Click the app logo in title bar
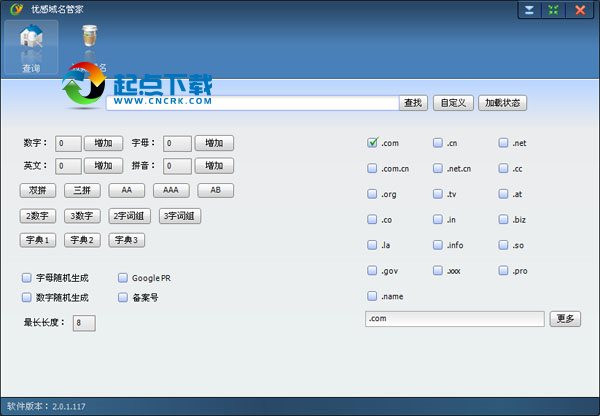600x416 pixels. [16, 9]
